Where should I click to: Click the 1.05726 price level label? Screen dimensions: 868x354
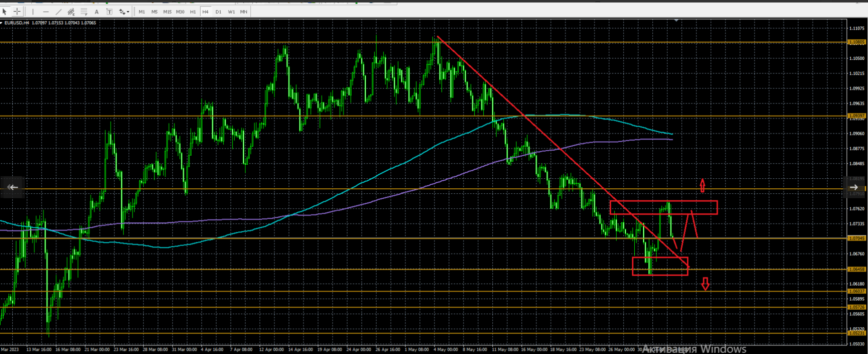coord(857,307)
